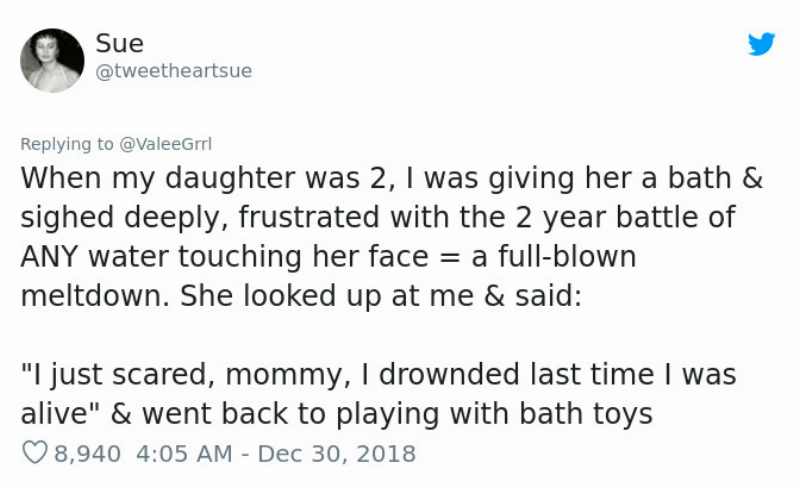Like the tweet with the heart icon
800x487 pixels.
point(34,453)
